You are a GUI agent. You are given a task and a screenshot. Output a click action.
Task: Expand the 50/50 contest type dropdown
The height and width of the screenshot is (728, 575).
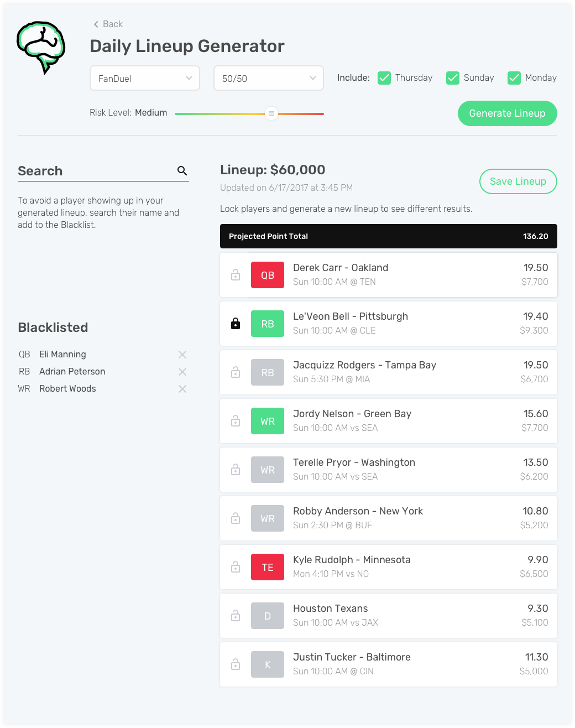[x=269, y=78]
